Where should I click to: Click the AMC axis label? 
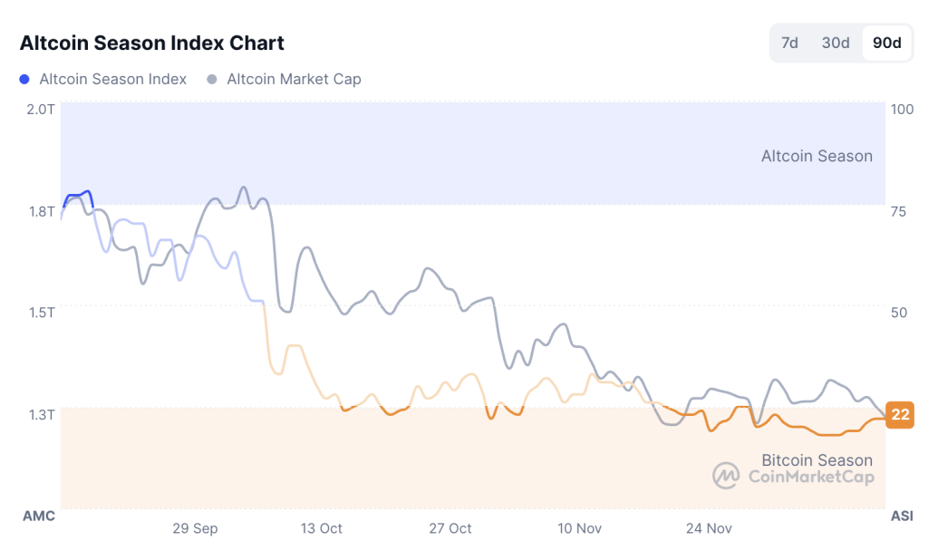[x=39, y=516]
